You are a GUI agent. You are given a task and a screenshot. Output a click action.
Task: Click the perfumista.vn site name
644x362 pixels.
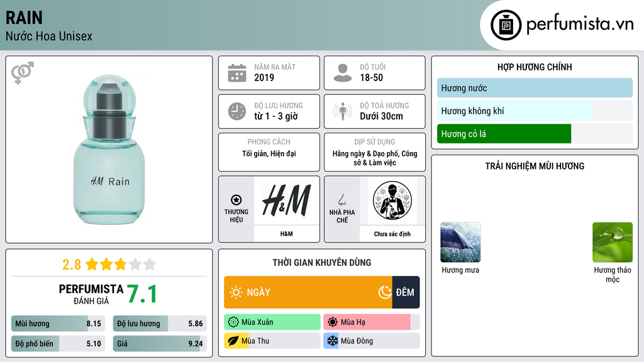[580, 24]
